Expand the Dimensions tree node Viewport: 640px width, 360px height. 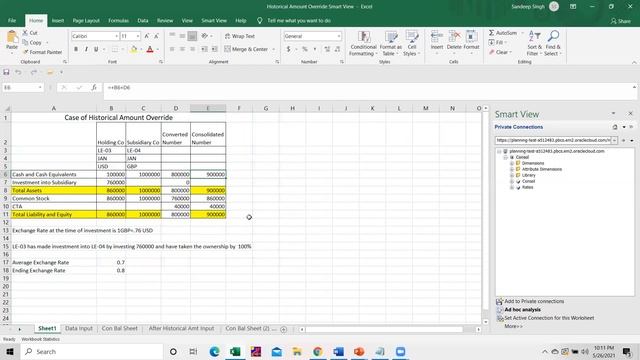(512, 163)
